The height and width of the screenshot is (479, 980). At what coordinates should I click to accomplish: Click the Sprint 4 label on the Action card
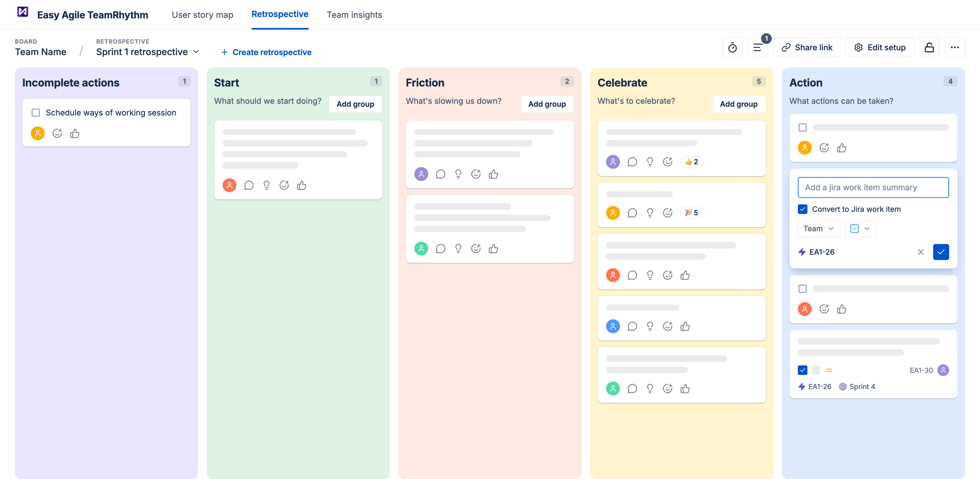(857, 387)
